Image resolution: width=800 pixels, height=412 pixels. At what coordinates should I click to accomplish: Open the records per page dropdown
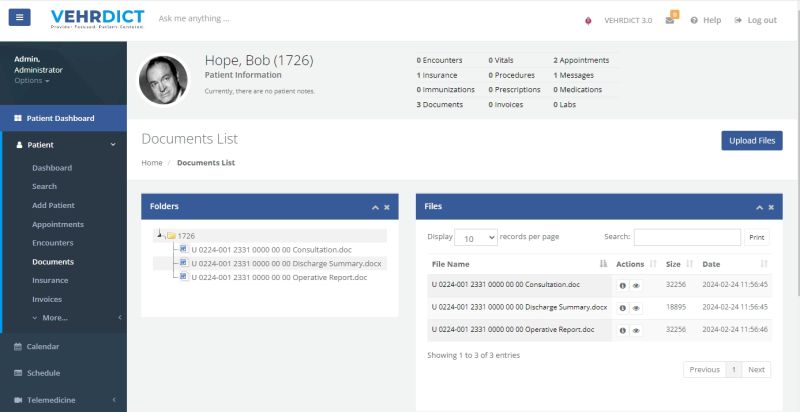[476, 238]
